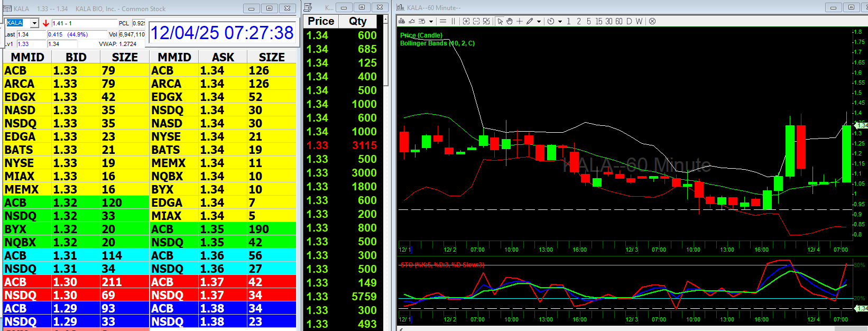Click the zoom out chart icon
Screen dimensions: 868x331
click(x=476, y=21)
